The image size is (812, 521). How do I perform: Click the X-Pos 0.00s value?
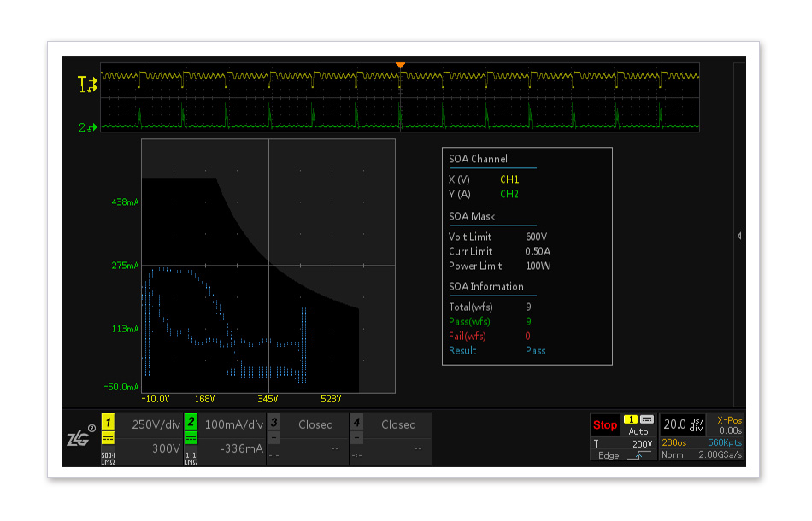[x=730, y=431]
